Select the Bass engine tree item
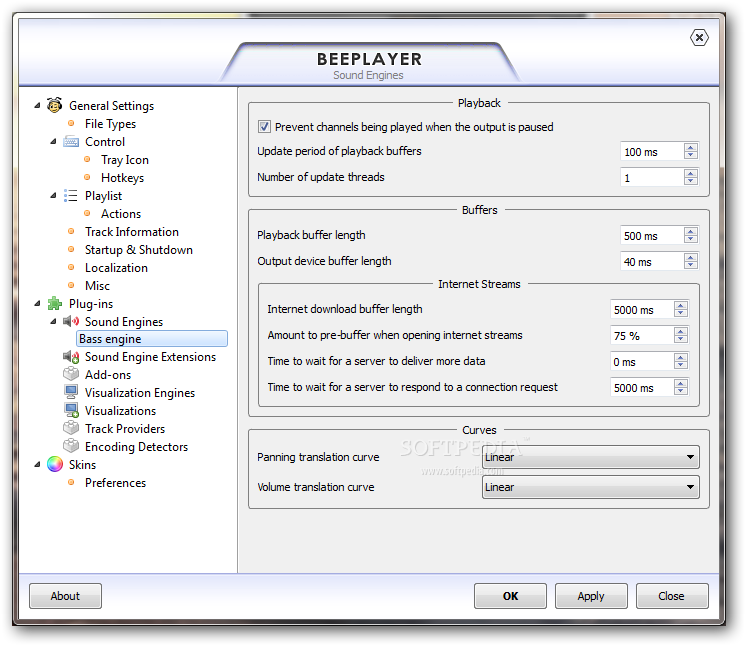Image resolution: width=746 pixels, height=646 pixels. [x=152, y=339]
